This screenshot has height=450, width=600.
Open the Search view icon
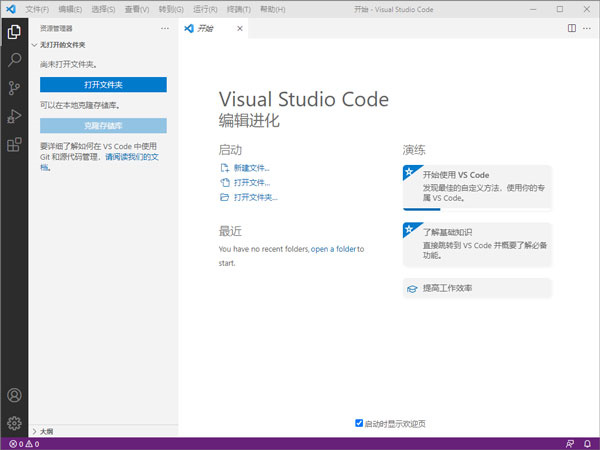(14, 60)
